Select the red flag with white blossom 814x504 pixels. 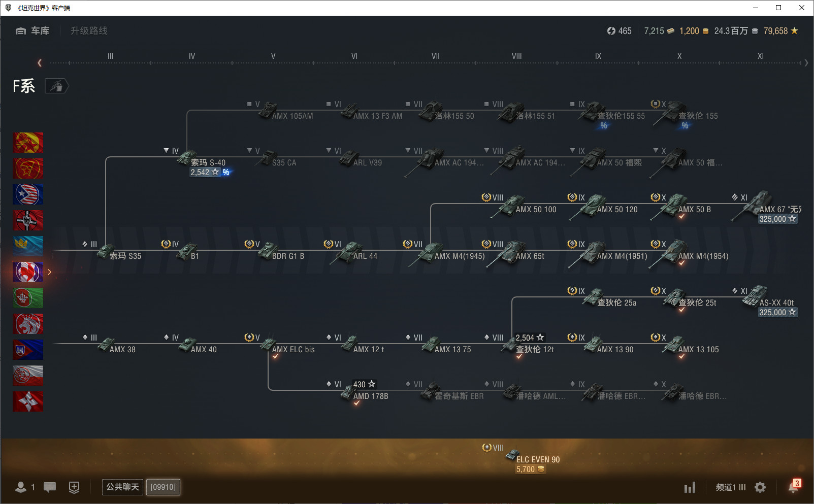tap(28, 401)
